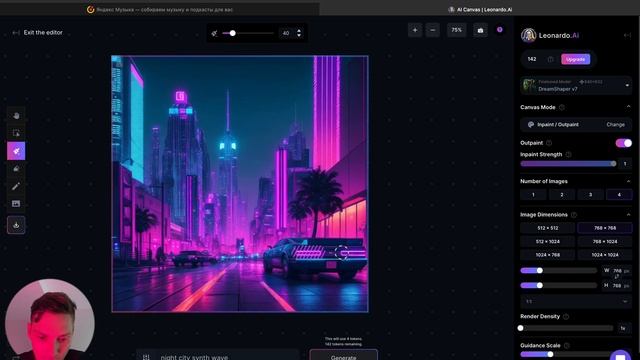640x360 pixels.
Task: Set number of images to 4
Action: [619, 195]
